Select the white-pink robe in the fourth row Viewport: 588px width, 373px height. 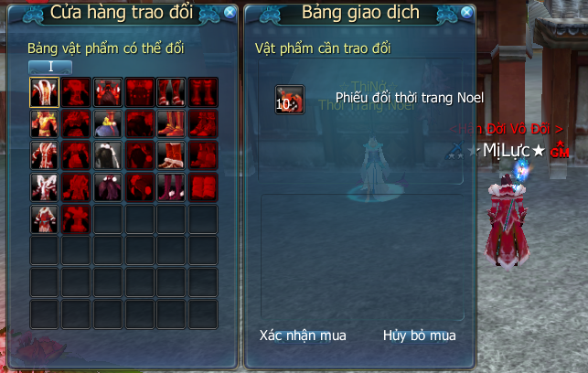[44, 186]
